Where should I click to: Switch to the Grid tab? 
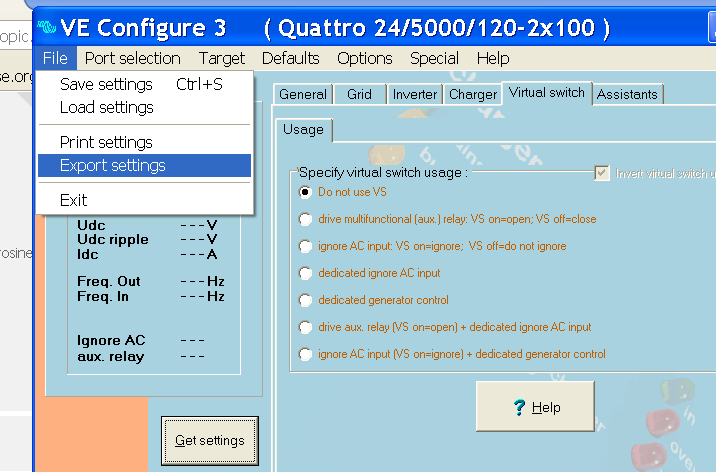click(x=359, y=95)
